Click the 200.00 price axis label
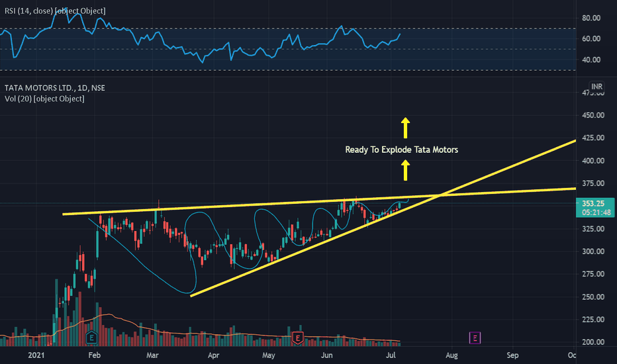Image resolution: width=617 pixels, height=364 pixels. pyautogui.click(x=593, y=342)
